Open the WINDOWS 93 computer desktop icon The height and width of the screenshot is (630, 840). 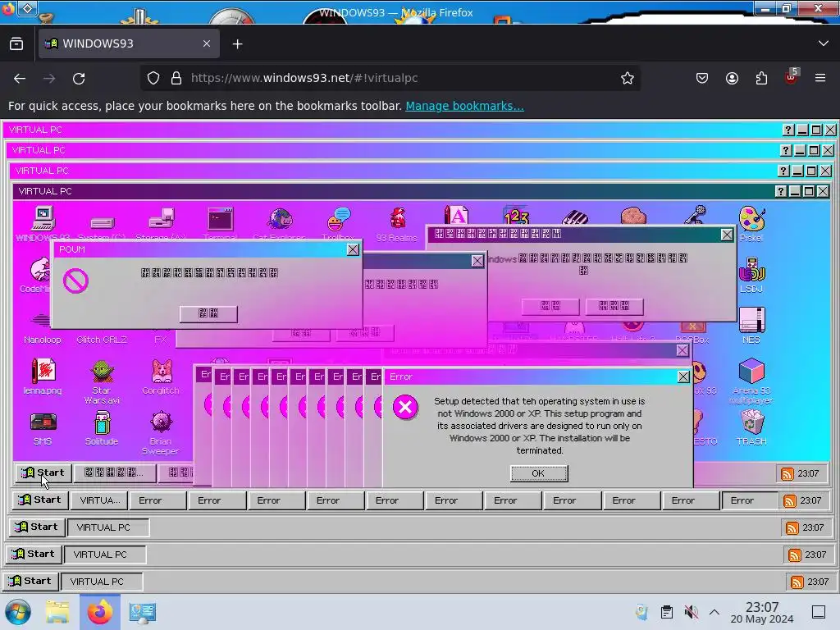click(x=43, y=223)
